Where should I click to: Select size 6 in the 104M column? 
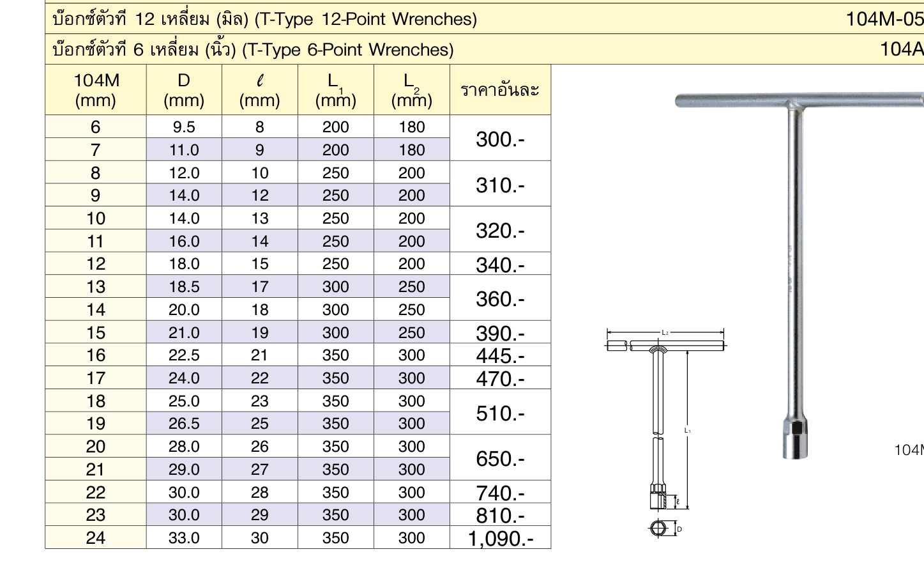96,127
